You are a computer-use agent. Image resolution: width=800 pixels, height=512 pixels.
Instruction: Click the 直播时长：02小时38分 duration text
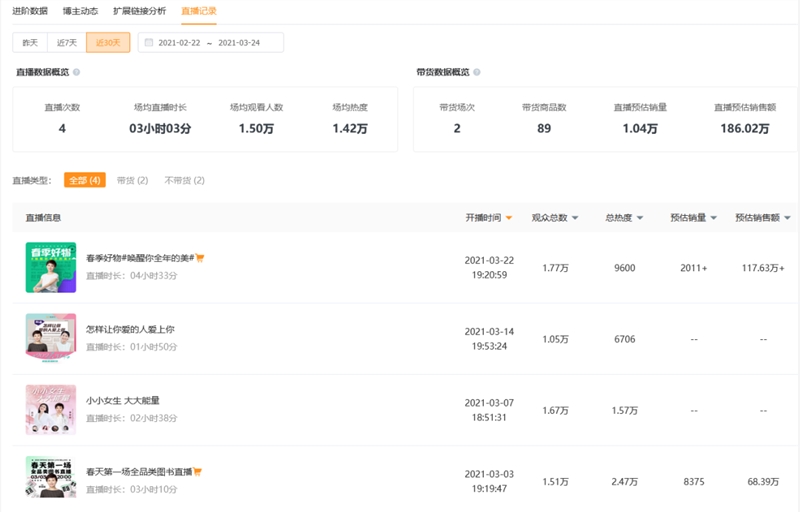click(x=132, y=418)
